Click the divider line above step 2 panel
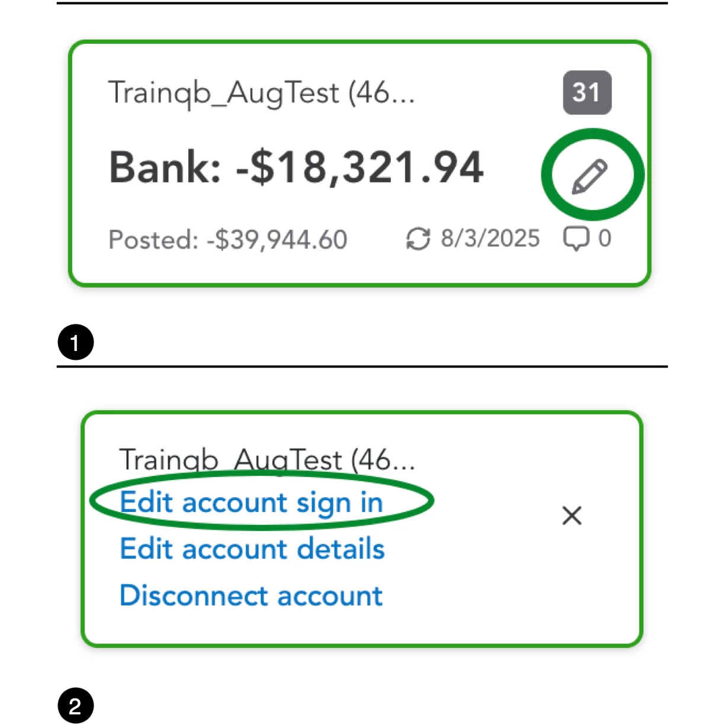 (x=362, y=366)
